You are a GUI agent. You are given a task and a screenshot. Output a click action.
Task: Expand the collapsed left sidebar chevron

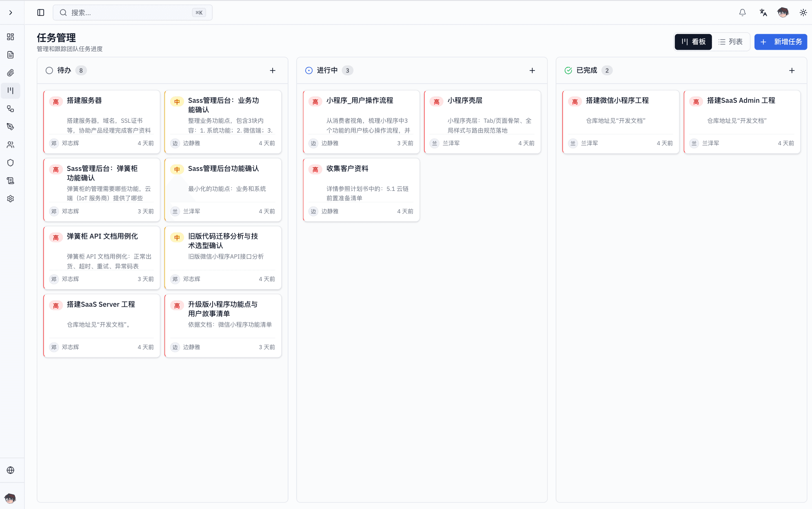point(11,13)
